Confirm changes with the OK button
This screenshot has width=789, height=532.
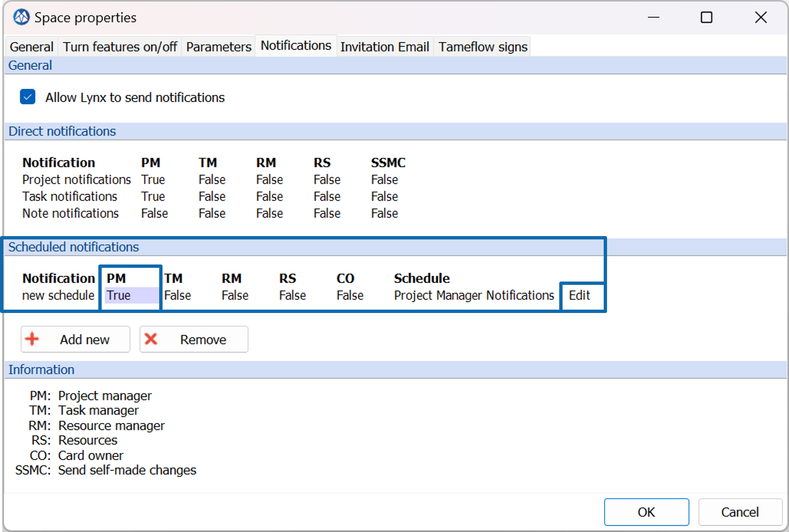tap(646, 512)
